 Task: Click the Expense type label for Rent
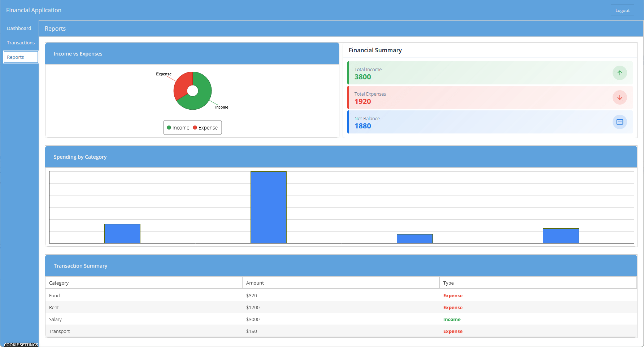point(453,307)
